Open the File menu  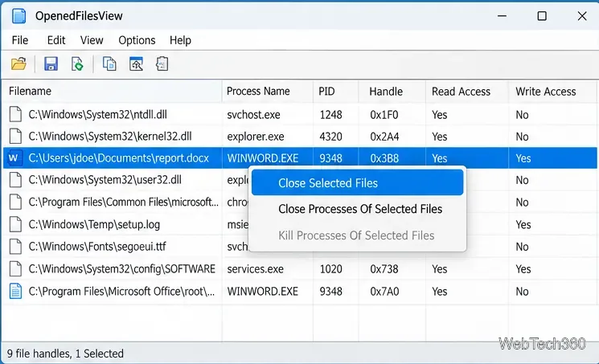[20, 40]
